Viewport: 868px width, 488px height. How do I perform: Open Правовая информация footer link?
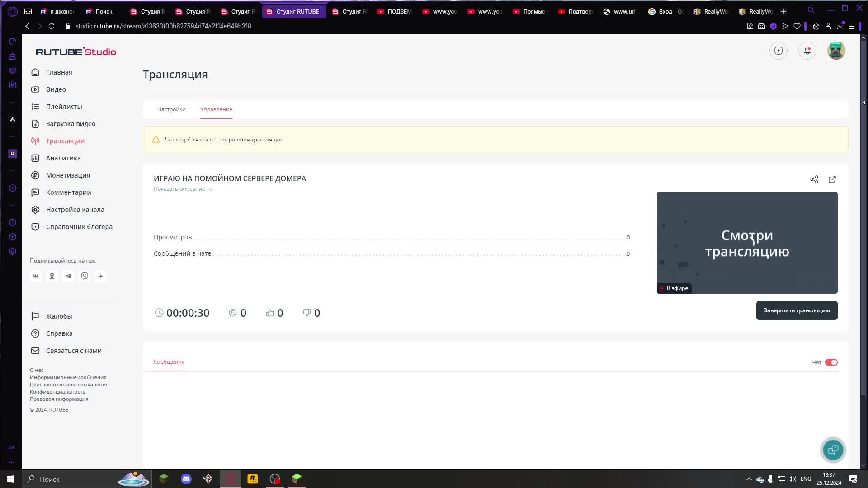[59, 399]
